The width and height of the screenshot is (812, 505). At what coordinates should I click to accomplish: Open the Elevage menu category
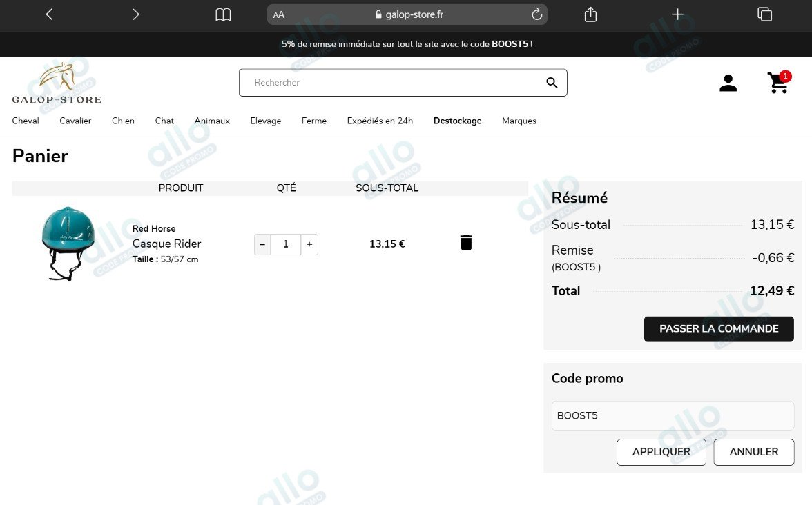266,121
